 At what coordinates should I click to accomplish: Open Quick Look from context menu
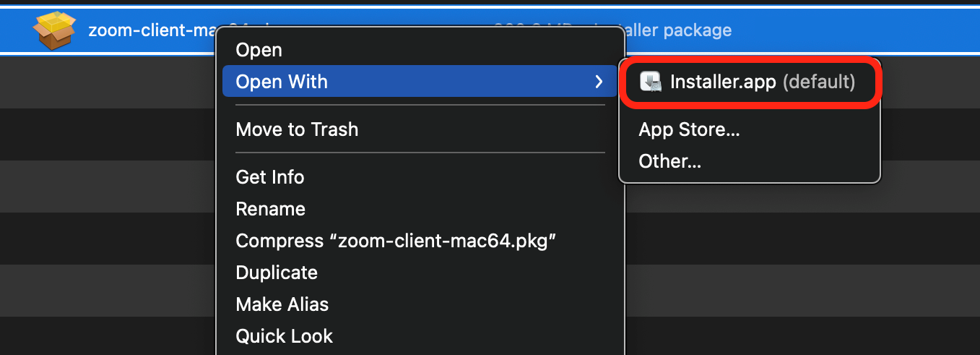coord(420,336)
